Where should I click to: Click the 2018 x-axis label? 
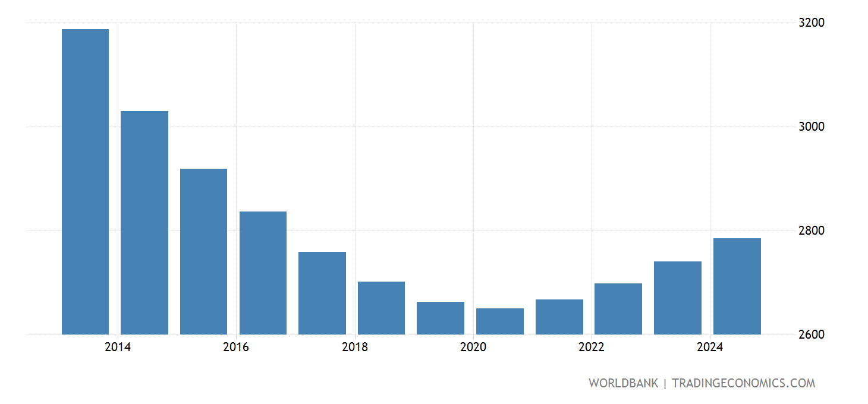click(354, 348)
